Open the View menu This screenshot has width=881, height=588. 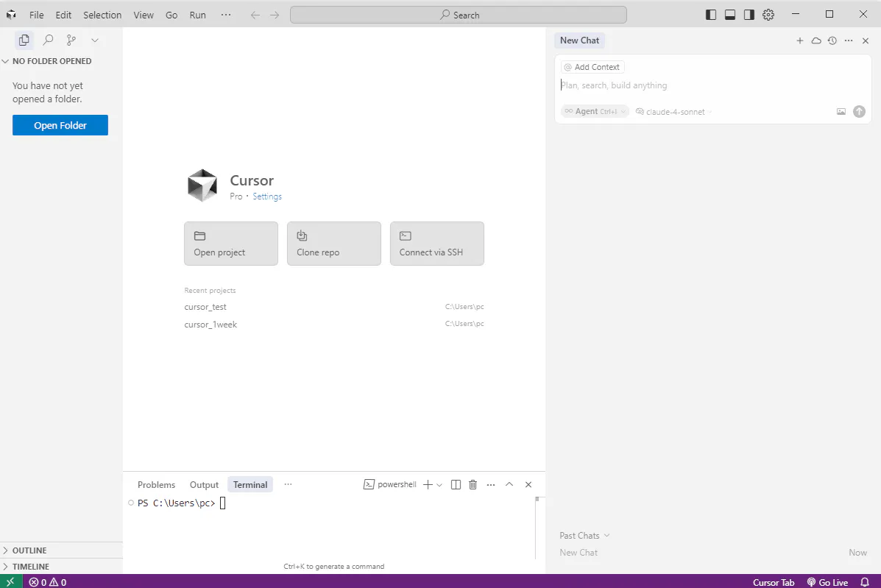pyautogui.click(x=144, y=15)
